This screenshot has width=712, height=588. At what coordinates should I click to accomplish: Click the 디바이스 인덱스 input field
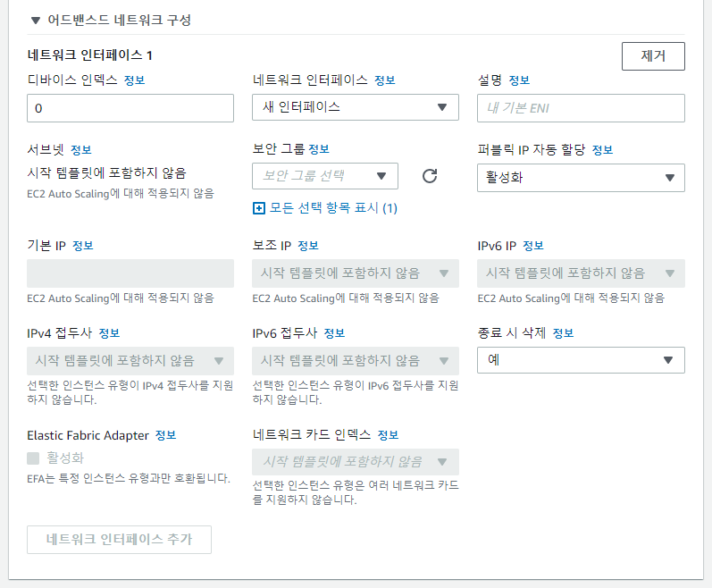click(130, 108)
